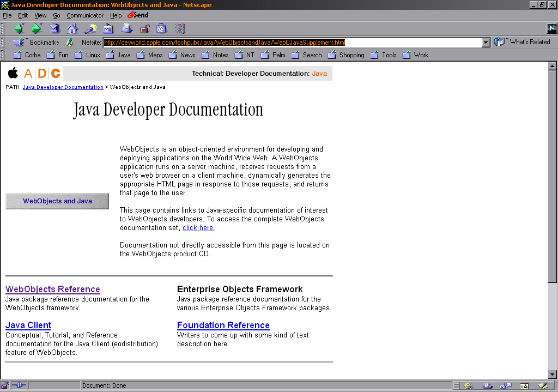
Task: Open the Notes bookmark folder
Action: [x=215, y=55]
